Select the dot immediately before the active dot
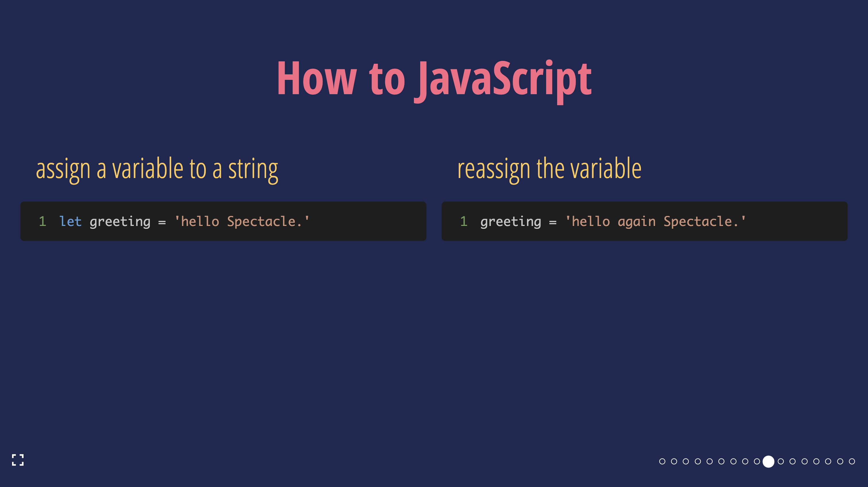This screenshot has height=487, width=868. (757, 462)
